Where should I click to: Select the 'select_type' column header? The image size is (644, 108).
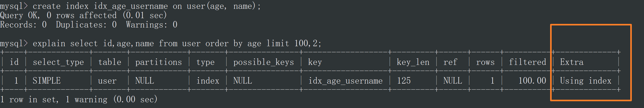(x=58, y=62)
